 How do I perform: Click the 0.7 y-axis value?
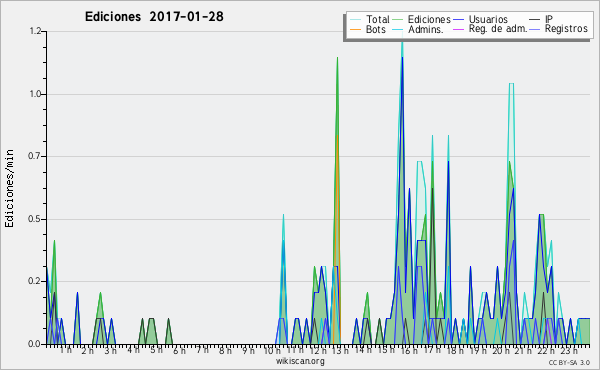[x=35, y=156]
